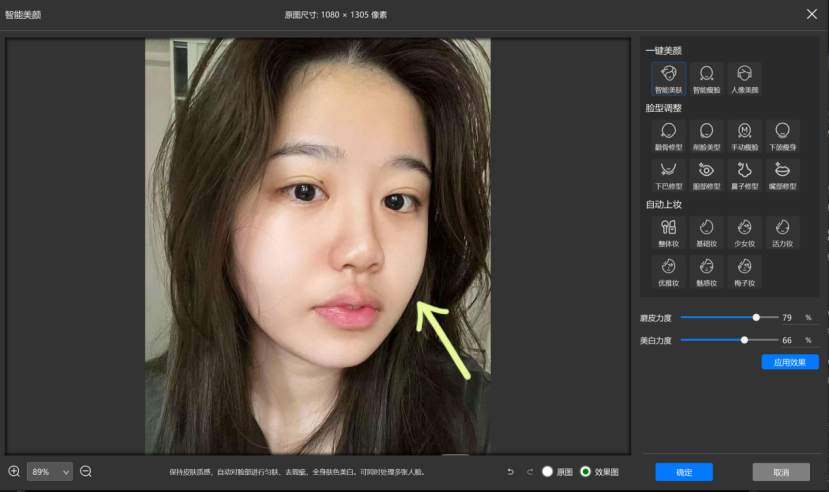Click the 原图尺寸 1080 × 1305 size text
Image resolution: width=829 pixels, height=492 pixels.
click(336, 15)
